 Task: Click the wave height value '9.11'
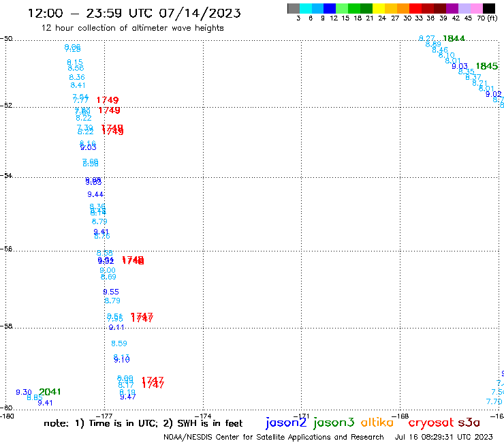click(116, 328)
